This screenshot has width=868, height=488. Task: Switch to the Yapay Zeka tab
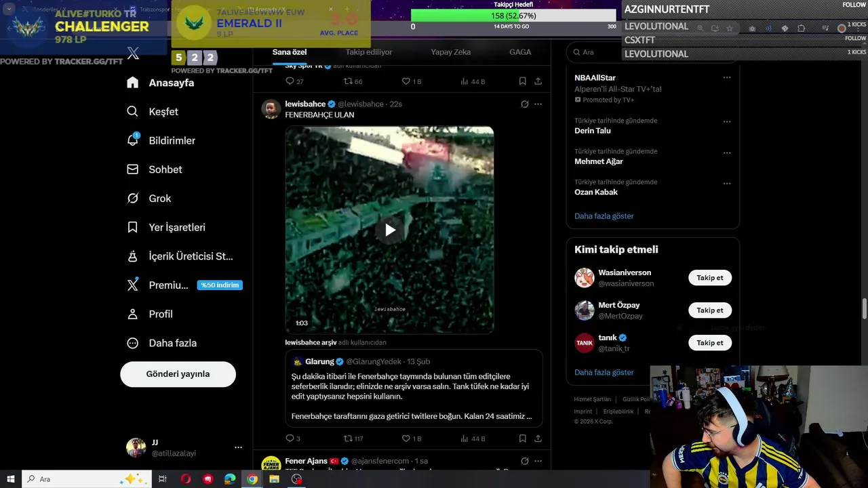pyautogui.click(x=450, y=52)
